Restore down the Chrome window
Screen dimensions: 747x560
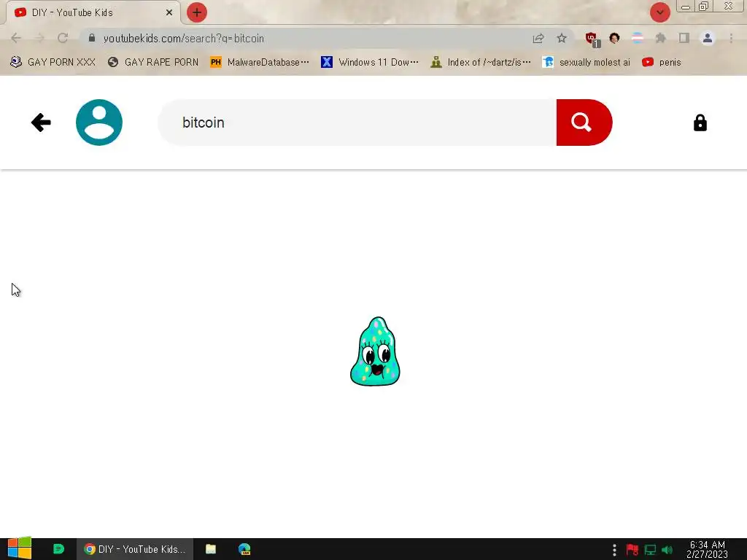[x=704, y=7]
